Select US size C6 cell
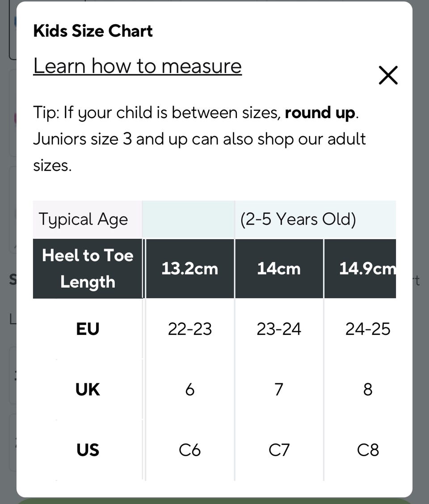 pyautogui.click(x=189, y=449)
